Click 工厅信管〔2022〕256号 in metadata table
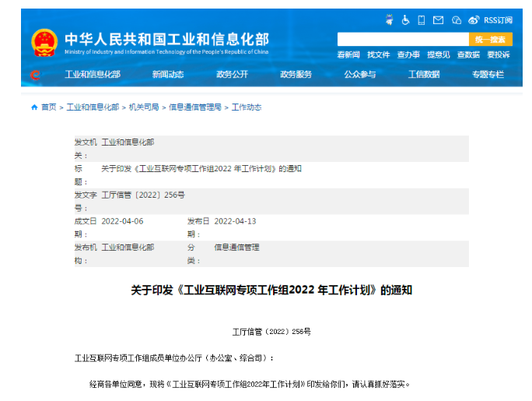This screenshot has height=401, width=532. [143, 195]
